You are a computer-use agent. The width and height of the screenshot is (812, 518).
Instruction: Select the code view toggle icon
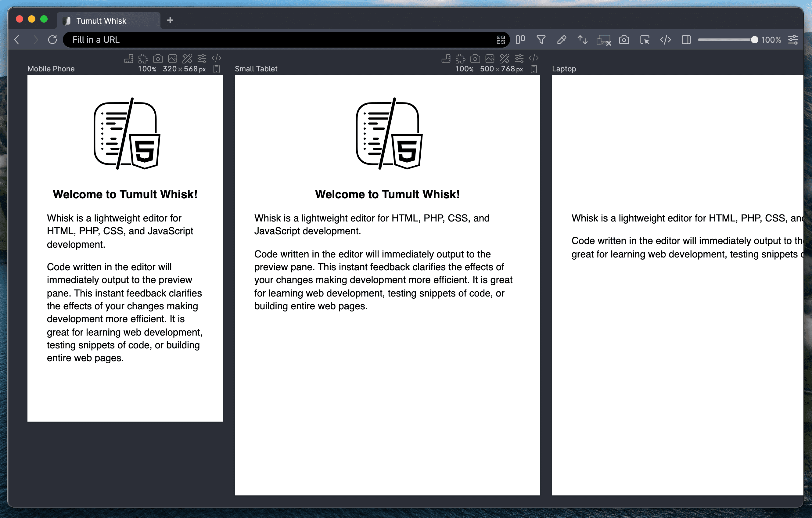point(665,40)
